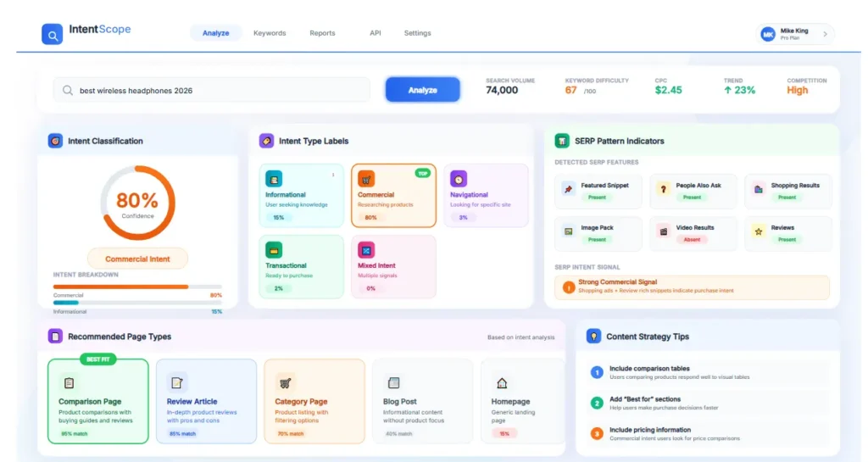Select the Comparison Page card
The height and width of the screenshot is (462, 868).
[98, 401]
